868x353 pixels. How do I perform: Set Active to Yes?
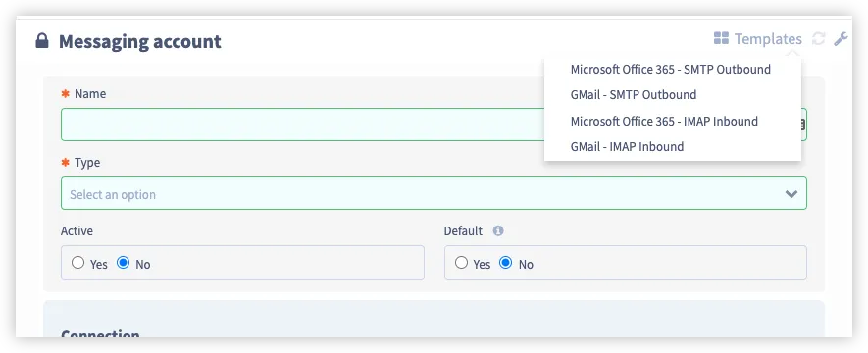[x=78, y=263]
